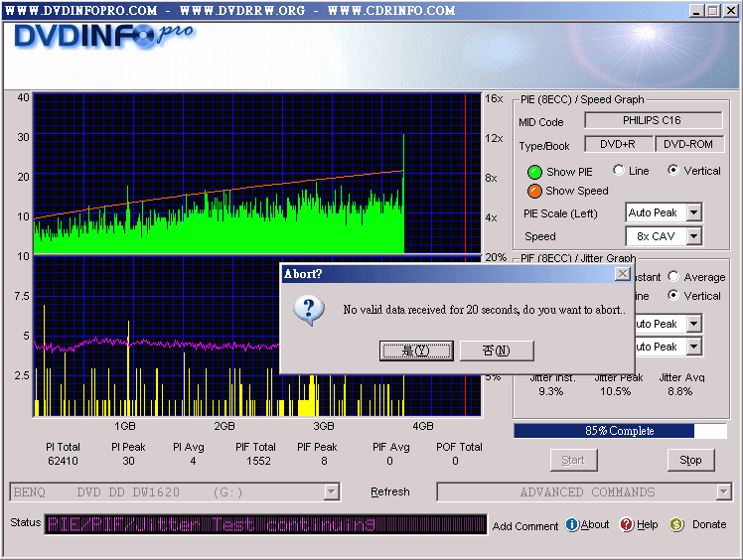Decline abort with 否(N) button
743x560 pixels.
coord(497,350)
